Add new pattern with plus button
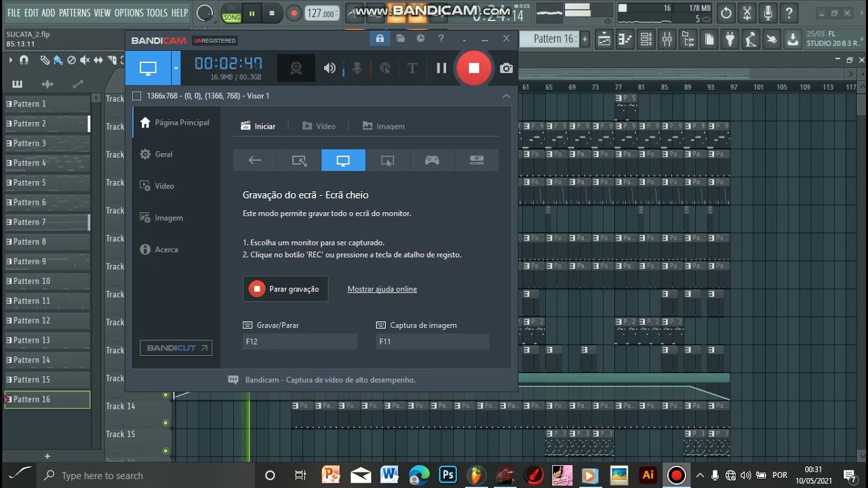 coord(585,39)
